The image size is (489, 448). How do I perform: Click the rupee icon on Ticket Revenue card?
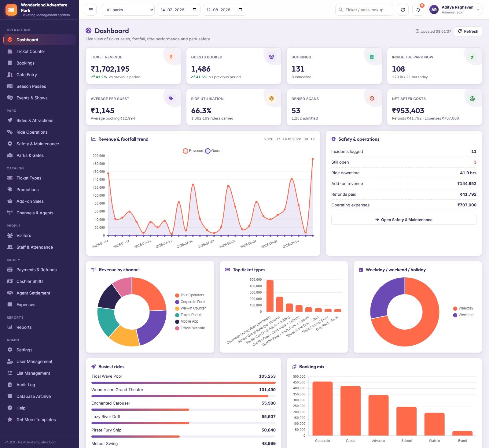[x=171, y=57]
